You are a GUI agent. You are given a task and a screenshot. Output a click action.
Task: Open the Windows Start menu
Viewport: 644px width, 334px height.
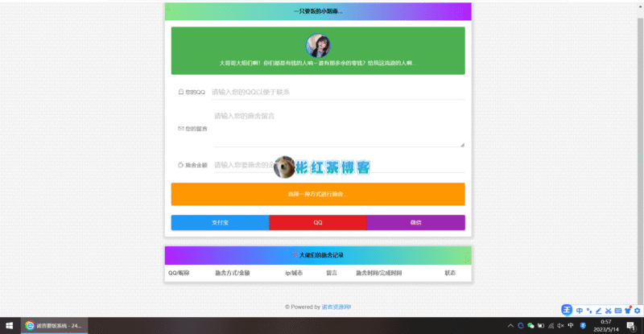(x=9, y=325)
